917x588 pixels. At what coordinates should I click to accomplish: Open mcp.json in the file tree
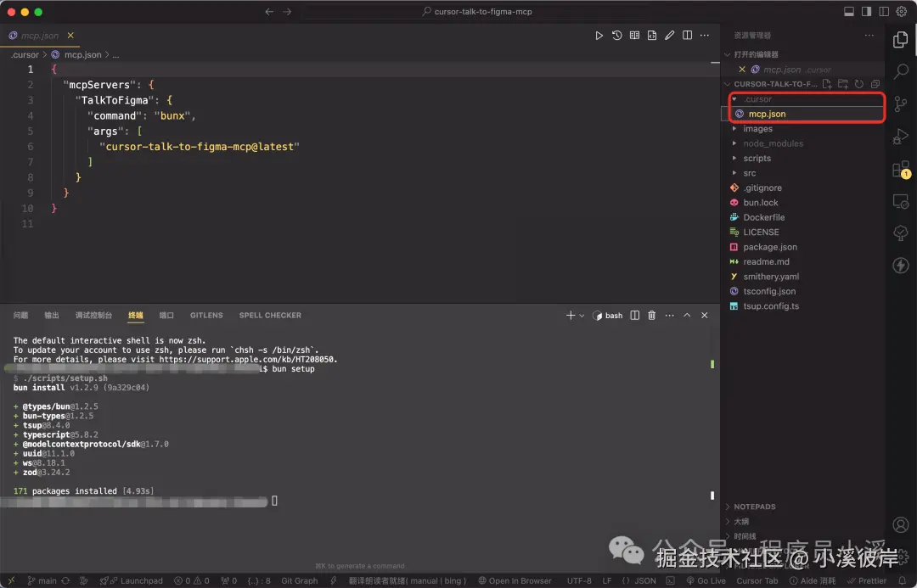[767, 114]
